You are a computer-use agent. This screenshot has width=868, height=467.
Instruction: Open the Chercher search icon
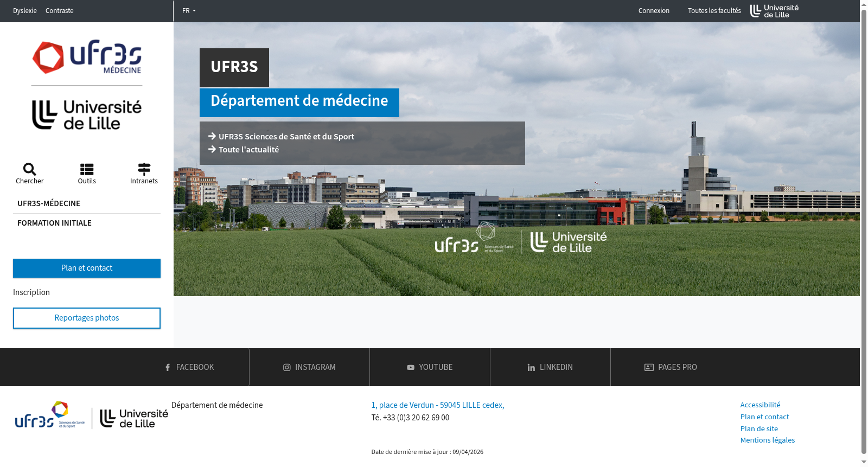(x=30, y=174)
